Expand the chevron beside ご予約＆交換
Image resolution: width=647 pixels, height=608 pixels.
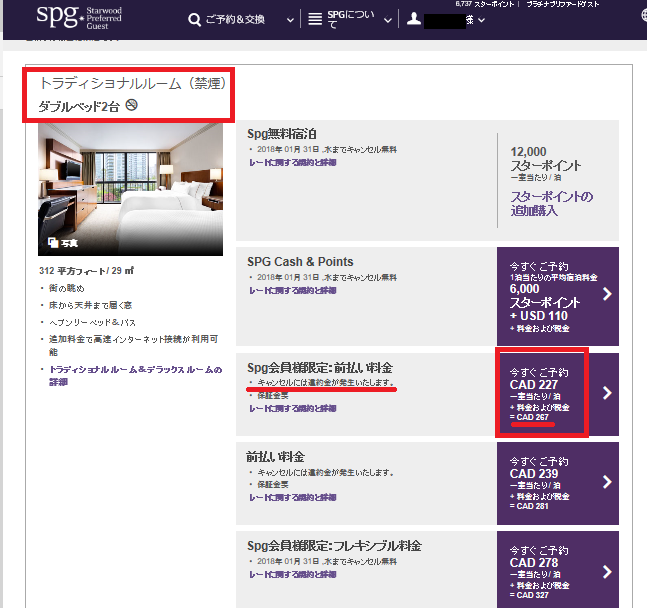[290, 20]
